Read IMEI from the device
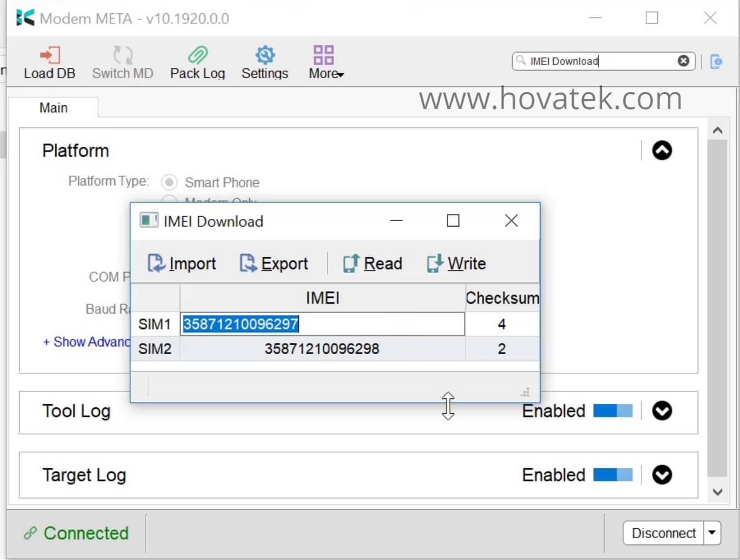Image resolution: width=740 pixels, height=560 pixels. pos(372,263)
